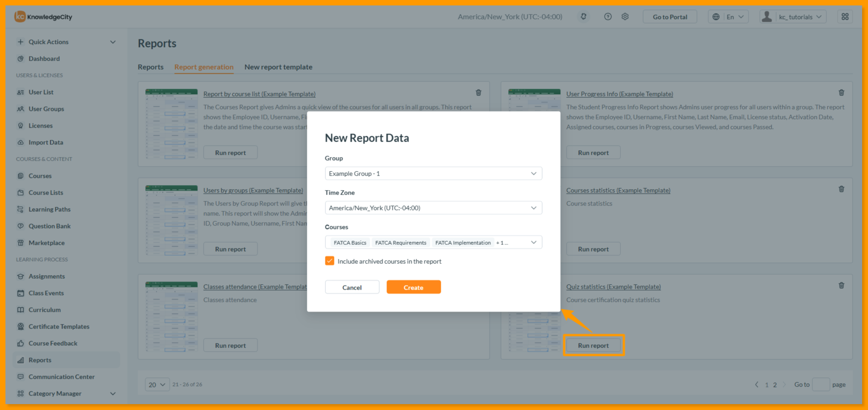
Task: Click Report by course list thumbnail
Action: [172, 124]
